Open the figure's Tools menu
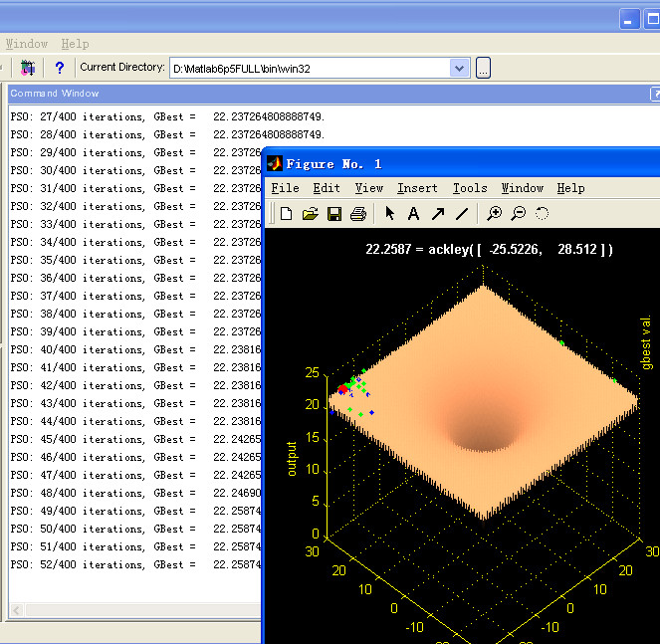This screenshot has height=644, width=660. 470,188
